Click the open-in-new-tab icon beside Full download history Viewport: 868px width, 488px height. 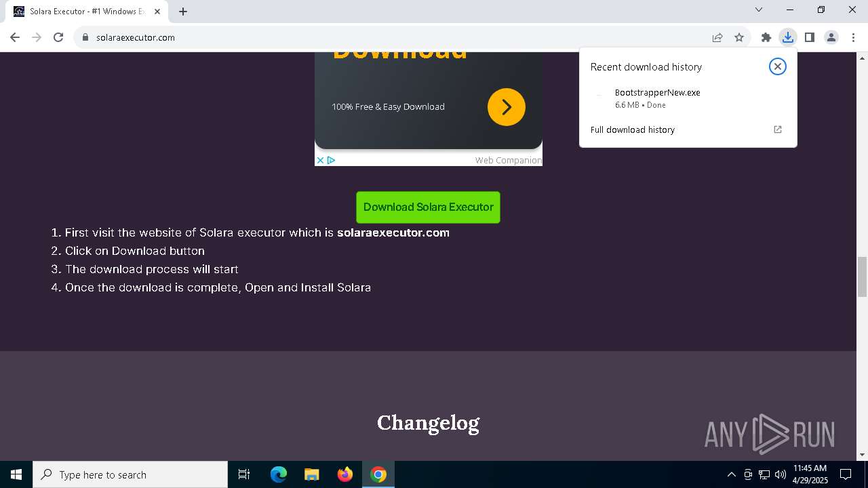click(778, 129)
